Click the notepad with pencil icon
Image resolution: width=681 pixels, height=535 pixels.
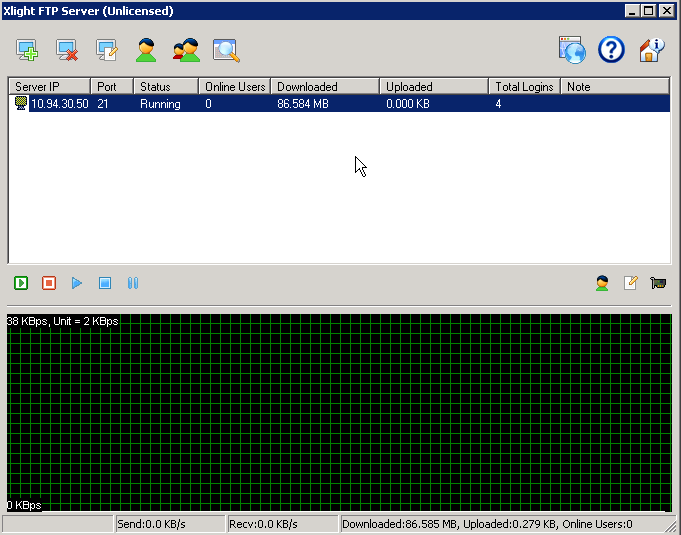coord(630,283)
